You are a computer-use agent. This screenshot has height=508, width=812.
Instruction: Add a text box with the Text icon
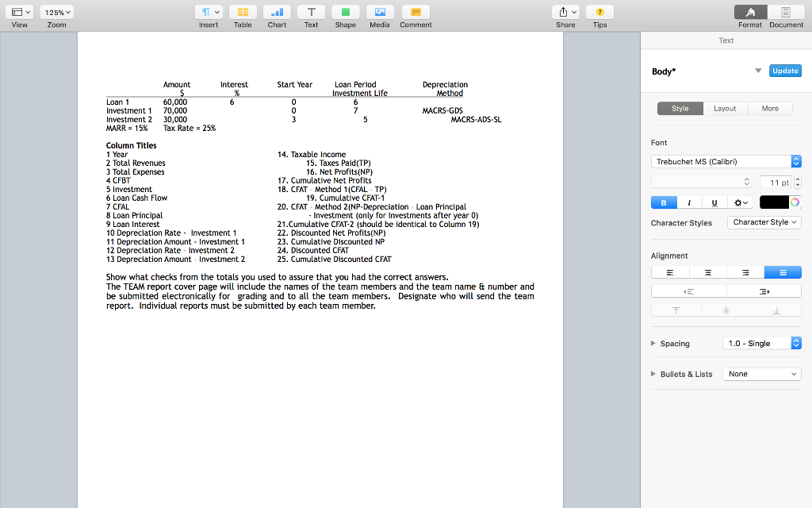[310, 13]
